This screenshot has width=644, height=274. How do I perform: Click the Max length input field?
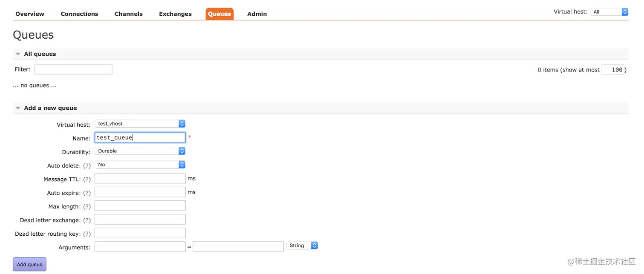[x=140, y=205]
